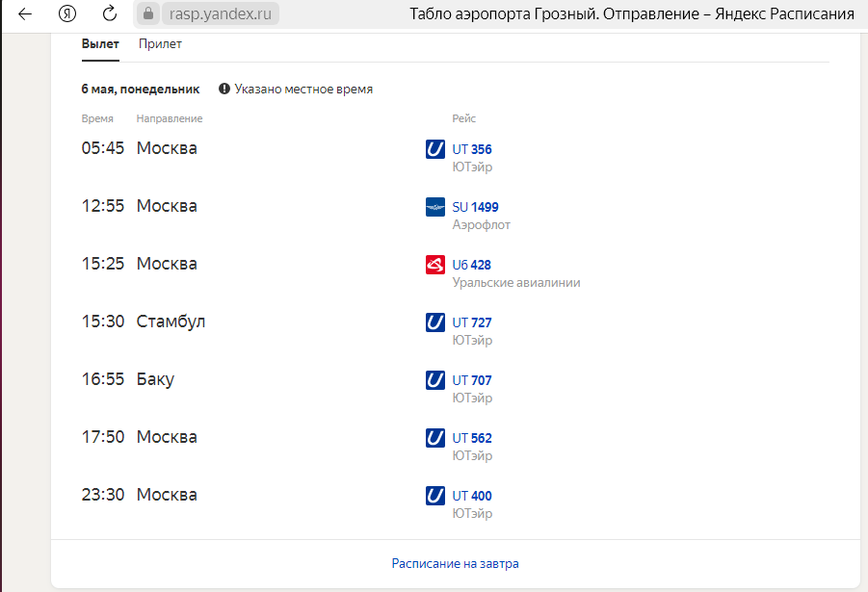Open Yandex home button in toolbar
Viewport: 868px width, 592px height.
67,13
